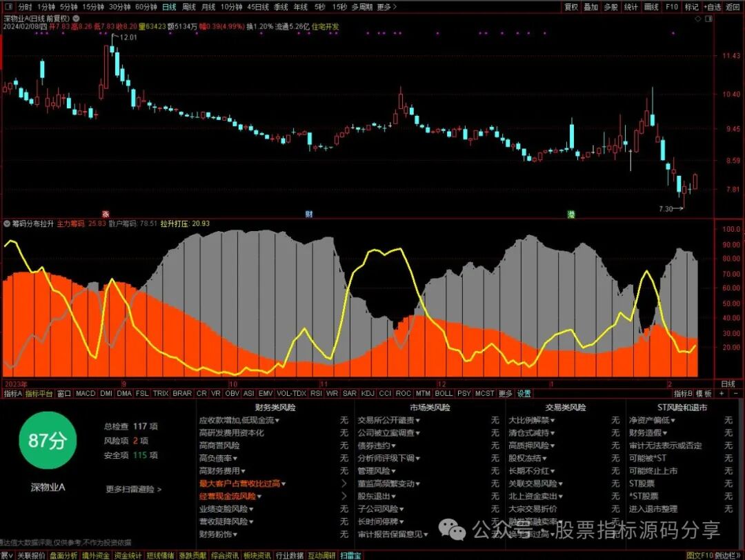
Task: Open the 综合资讯 bottom tab
Action: pos(224,555)
